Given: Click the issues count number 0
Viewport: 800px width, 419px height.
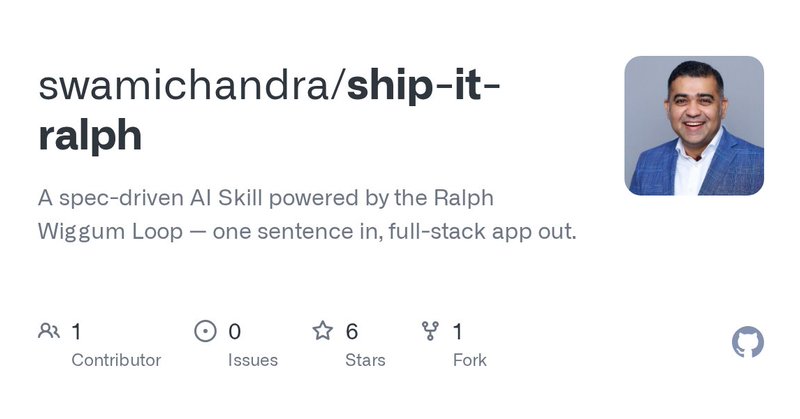Looking at the screenshot, I should point(235,331).
